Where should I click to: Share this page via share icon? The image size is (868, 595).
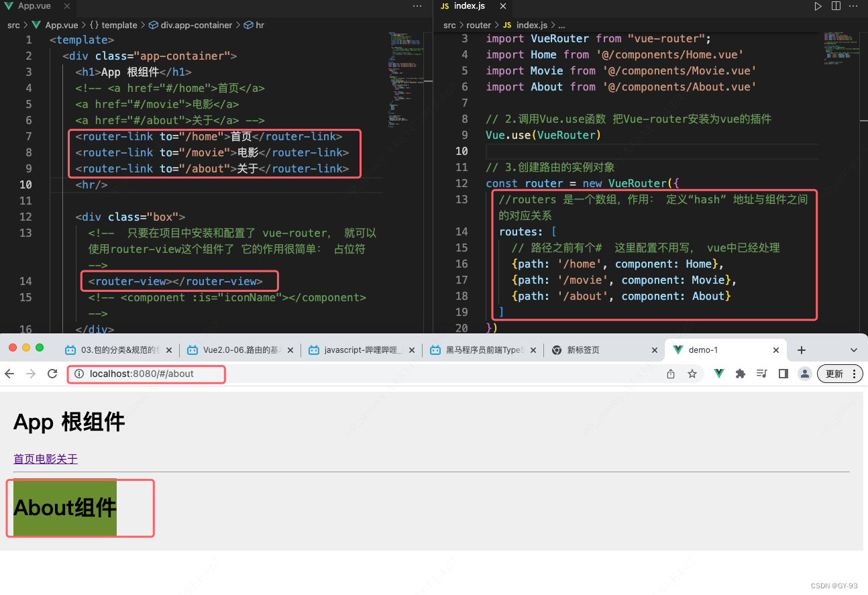[671, 374]
